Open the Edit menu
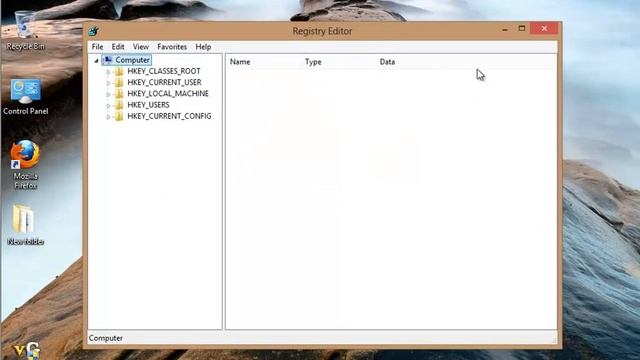 pos(118,47)
